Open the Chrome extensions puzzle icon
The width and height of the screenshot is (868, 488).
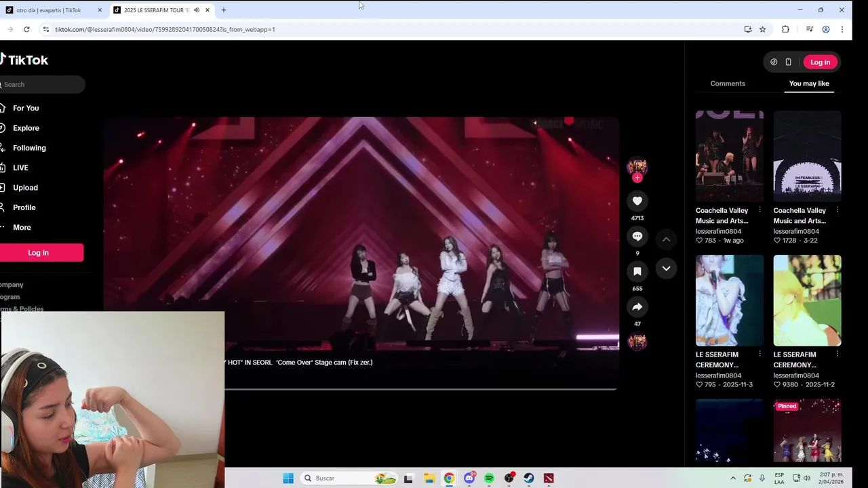(x=785, y=29)
